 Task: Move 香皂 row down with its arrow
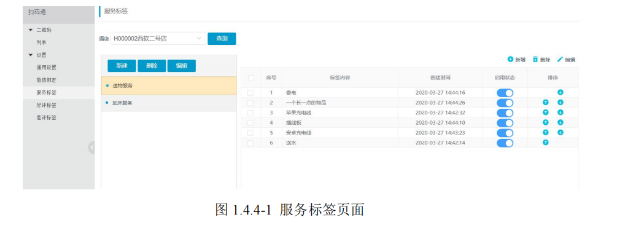[x=561, y=93]
